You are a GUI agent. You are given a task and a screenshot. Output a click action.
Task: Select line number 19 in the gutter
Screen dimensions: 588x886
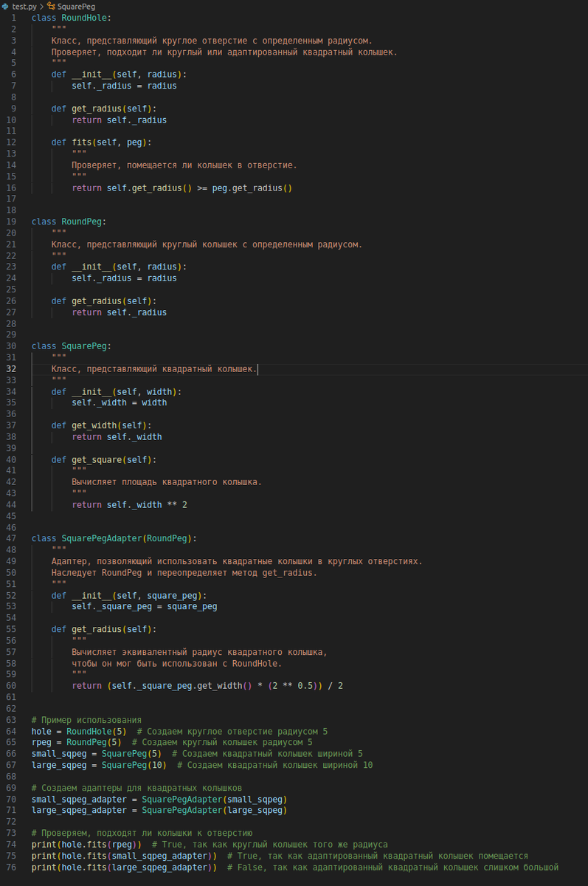pos(11,221)
